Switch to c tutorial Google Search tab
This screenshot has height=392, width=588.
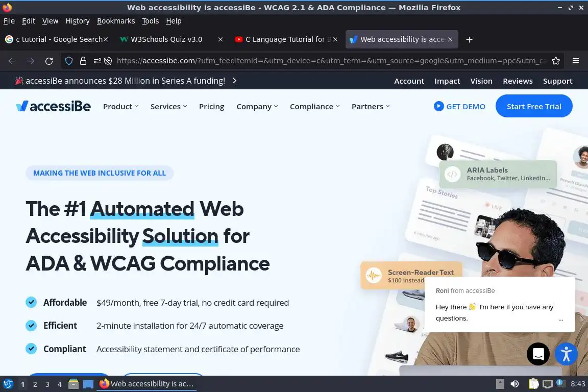tap(56, 39)
